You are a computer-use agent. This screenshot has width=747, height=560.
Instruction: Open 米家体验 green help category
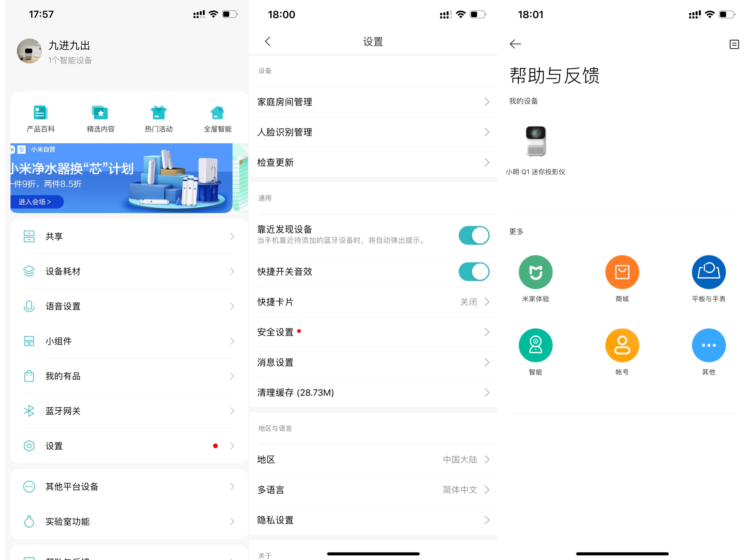pyautogui.click(x=536, y=272)
